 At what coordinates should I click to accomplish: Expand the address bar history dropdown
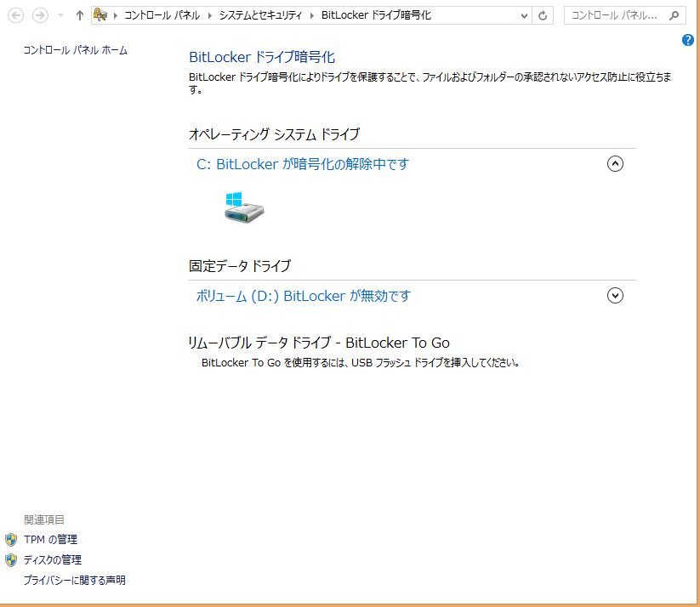coord(525,15)
